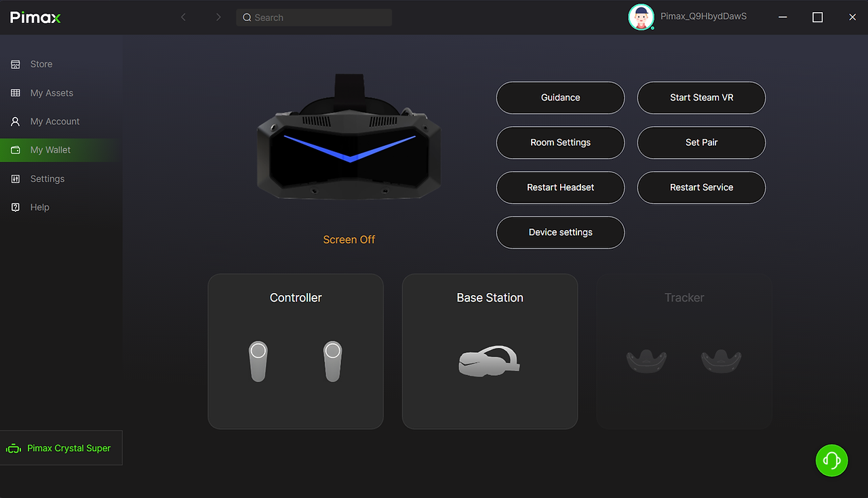Image resolution: width=868 pixels, height=498 pixels.
Task: Click the Controller card title
Action: point(296,298)
